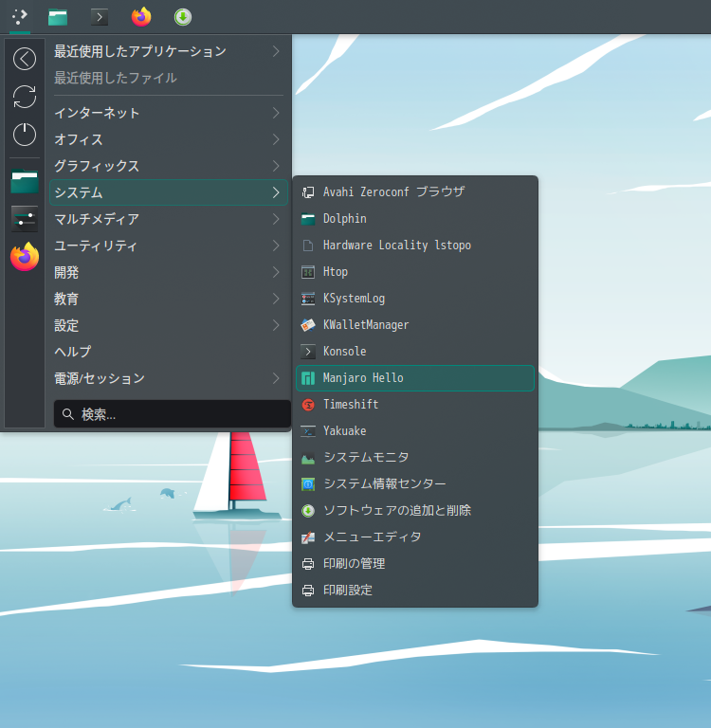Expand the インターネット category arrow
The image size is (711, 728).
pyautogui.click(x=276, y=113)
